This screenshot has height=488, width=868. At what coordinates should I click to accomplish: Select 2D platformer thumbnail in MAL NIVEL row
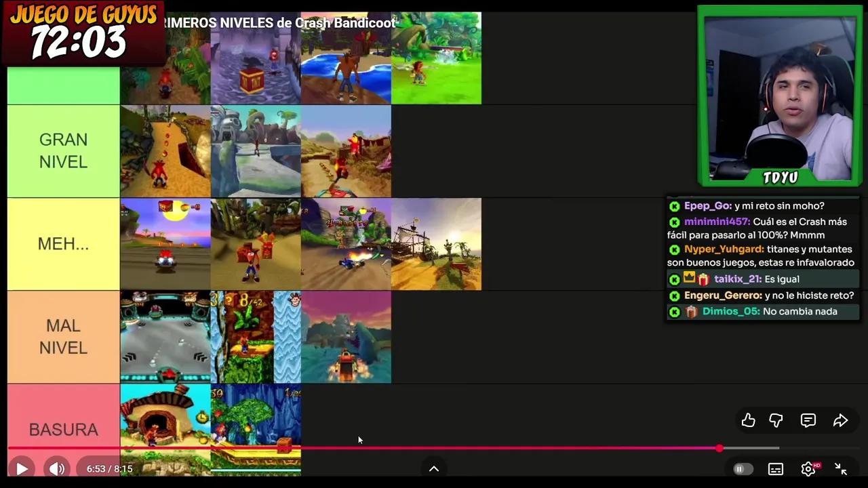256,337
